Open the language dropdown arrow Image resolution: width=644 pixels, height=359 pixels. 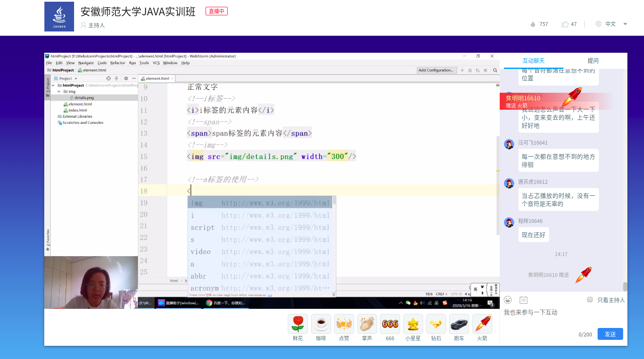(625, 24)
